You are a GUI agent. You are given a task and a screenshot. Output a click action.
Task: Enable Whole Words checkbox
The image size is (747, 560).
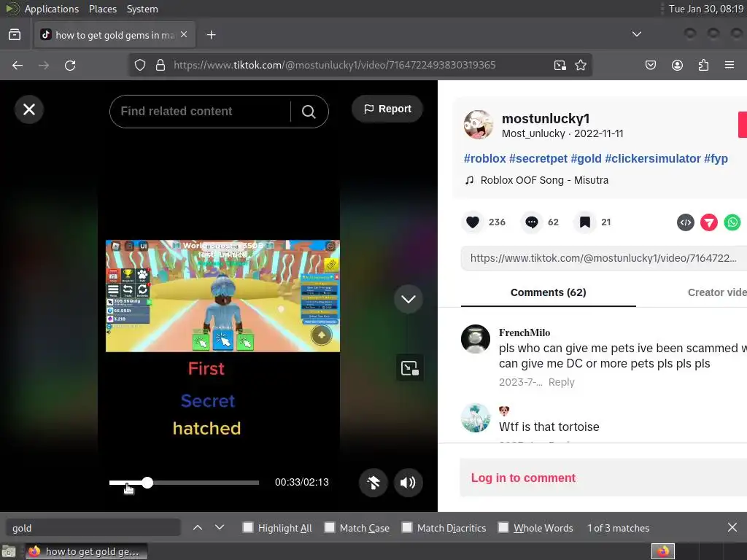(x=503, y=527)
